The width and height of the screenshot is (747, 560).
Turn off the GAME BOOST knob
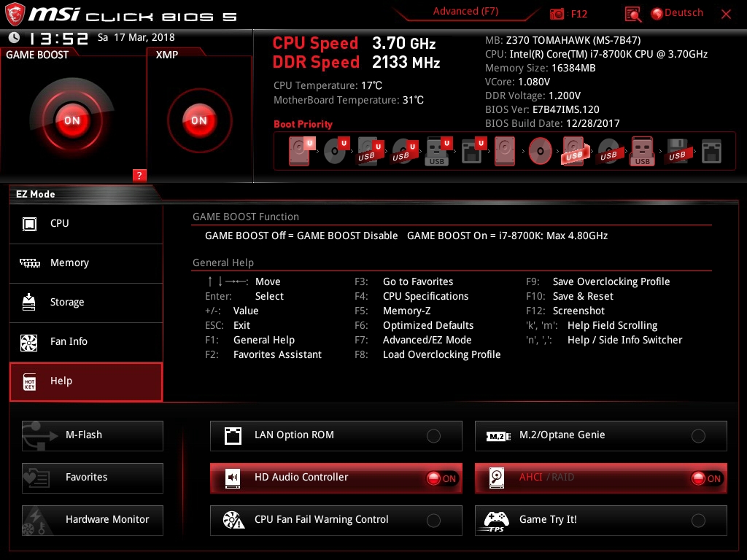coord(72,120)
